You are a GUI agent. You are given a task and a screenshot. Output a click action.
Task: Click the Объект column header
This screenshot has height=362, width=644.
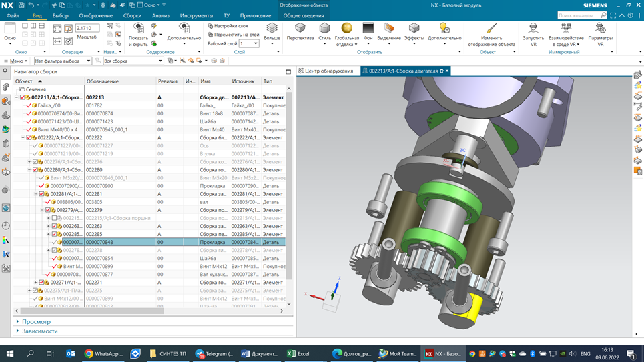coord(49,81)
